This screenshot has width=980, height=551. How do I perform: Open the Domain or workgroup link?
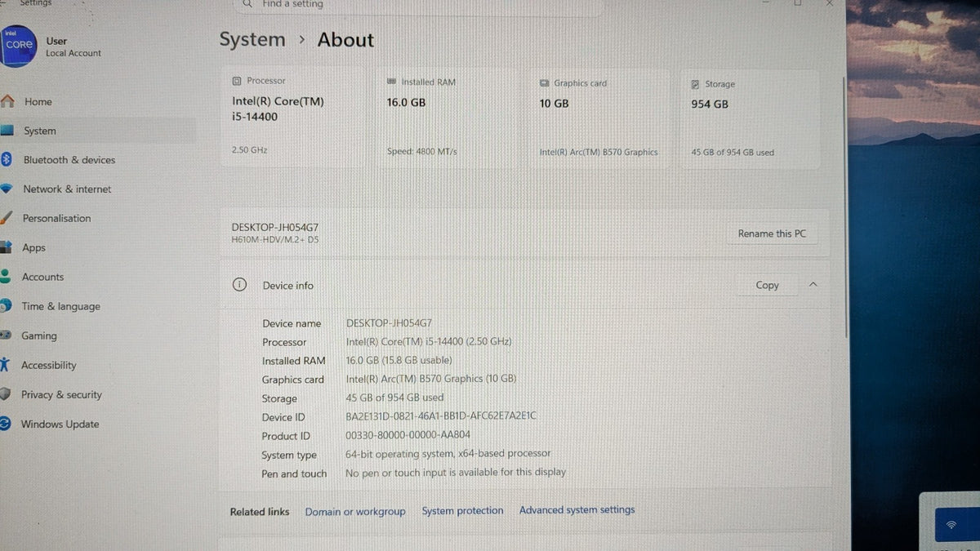pyautogui.click(x=355, y=512)
